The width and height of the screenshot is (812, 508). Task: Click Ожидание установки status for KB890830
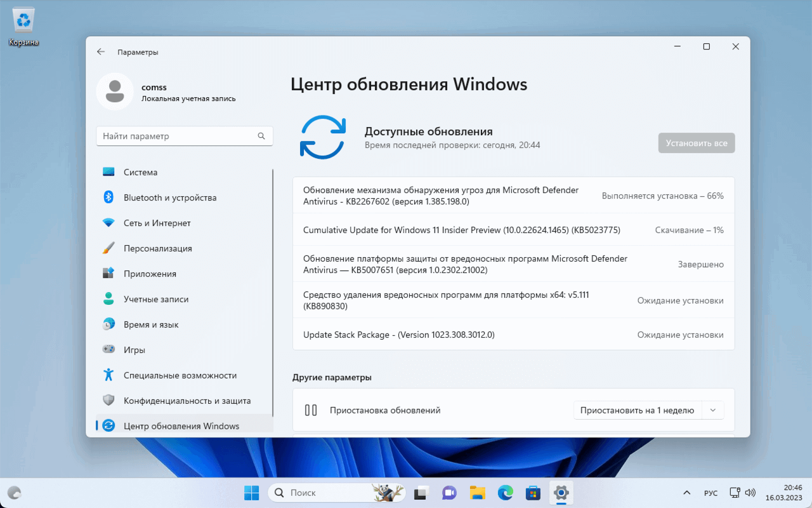click(681, 301)
